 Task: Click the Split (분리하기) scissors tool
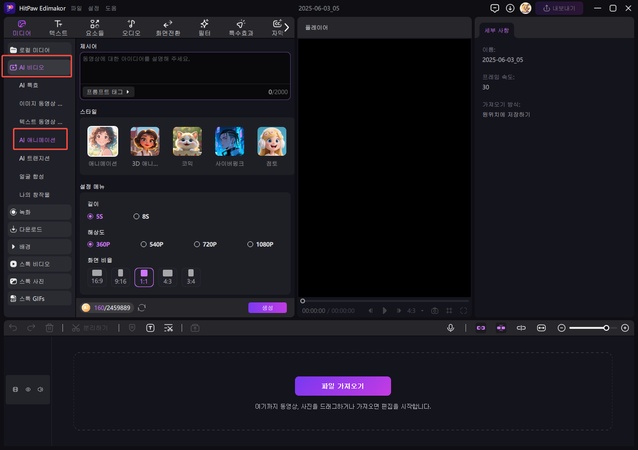90,328
